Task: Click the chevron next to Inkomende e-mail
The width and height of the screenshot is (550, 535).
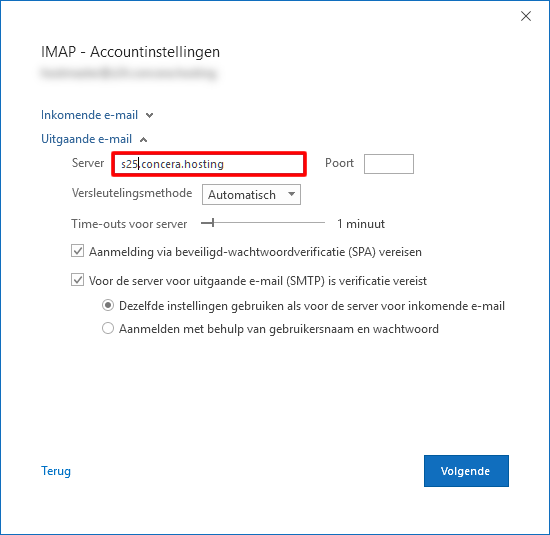Action: pyautogui.click(x=149, y=115)
